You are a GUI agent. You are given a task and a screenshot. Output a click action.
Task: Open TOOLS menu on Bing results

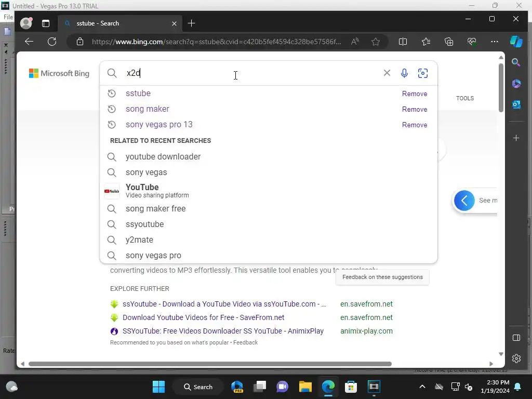tap(465, 98)
